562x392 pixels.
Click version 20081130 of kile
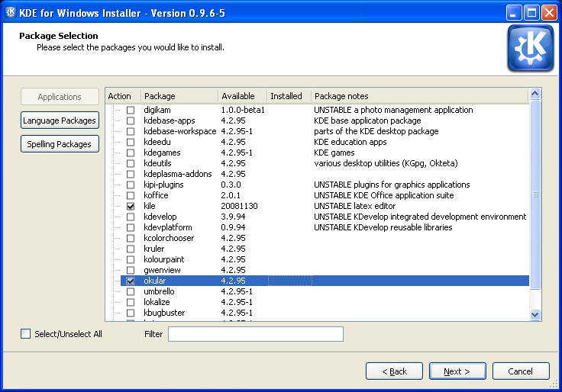coord(240,206)
